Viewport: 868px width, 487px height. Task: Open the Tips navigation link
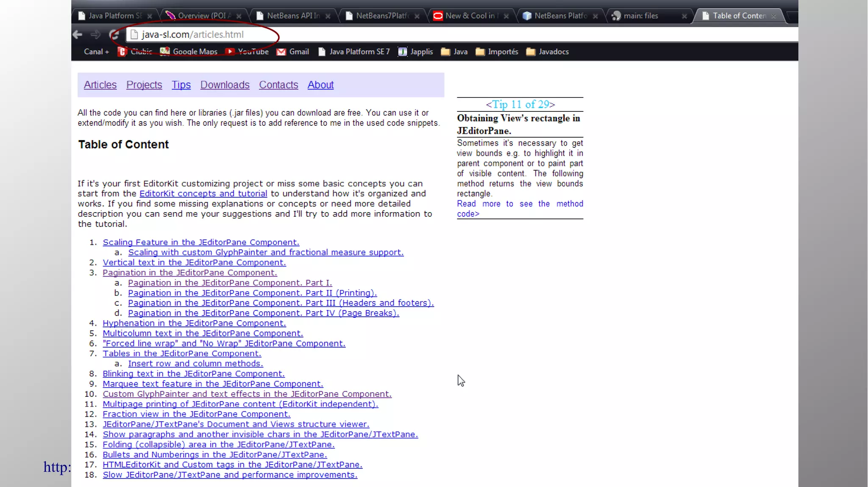(181, 85)
